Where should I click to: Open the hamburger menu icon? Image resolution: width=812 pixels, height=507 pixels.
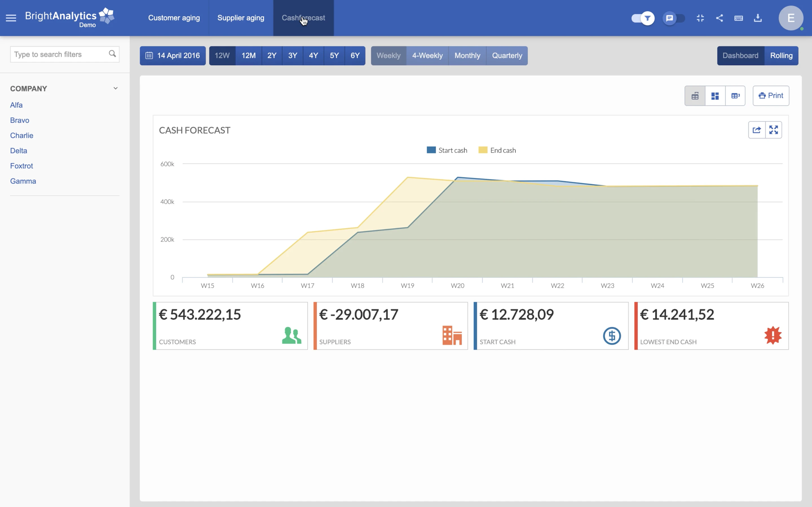[11, 18]
